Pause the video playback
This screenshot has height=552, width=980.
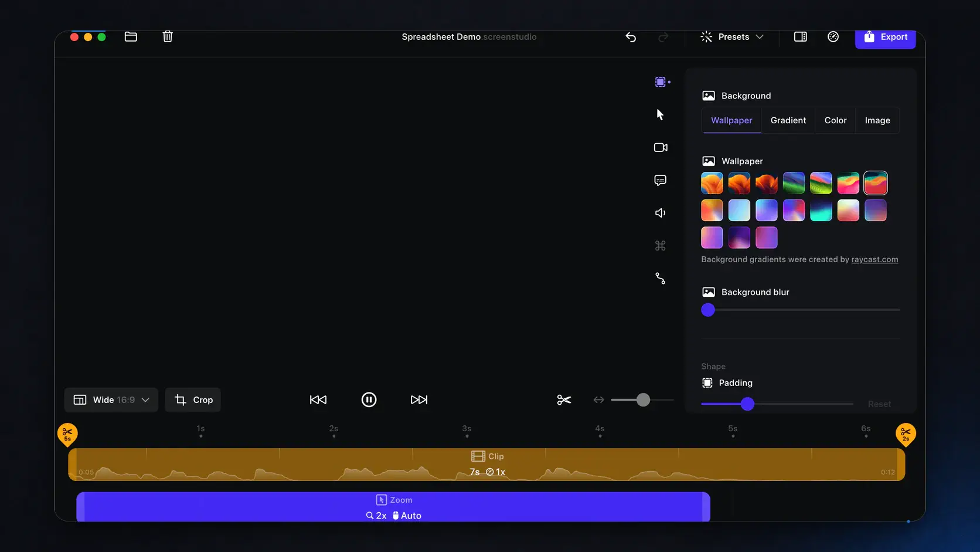[369, 400]
